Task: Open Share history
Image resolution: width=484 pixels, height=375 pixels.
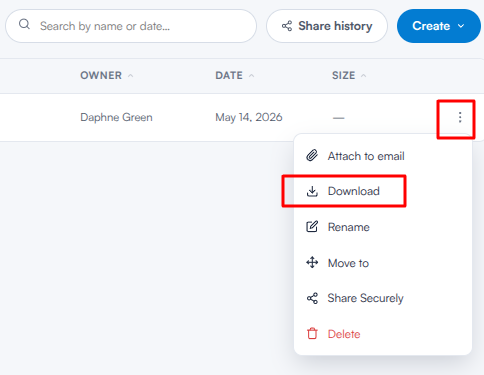Action: pos(327,26)
